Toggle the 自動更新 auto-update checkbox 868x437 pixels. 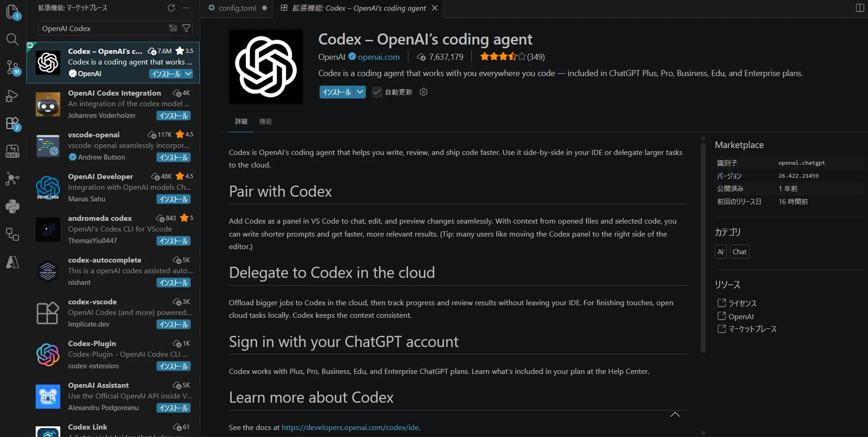click(377, 92)
